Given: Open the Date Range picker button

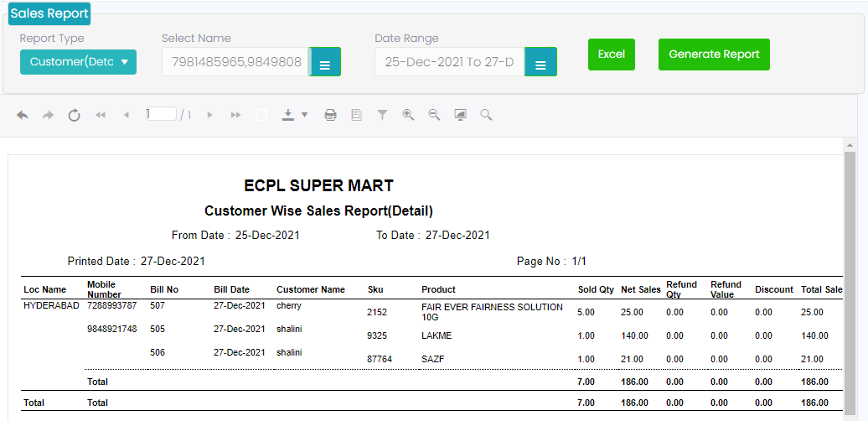Looking at the screenshot, I should [540, 63].
